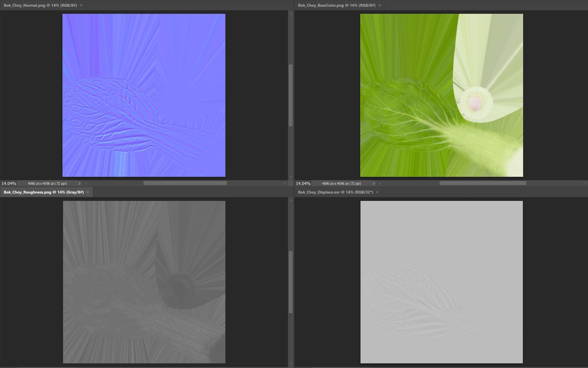The image size is (588, 368).
Task: Click the 14.04% zoom field of BaseColor document
Action: [x=303, y=183]
